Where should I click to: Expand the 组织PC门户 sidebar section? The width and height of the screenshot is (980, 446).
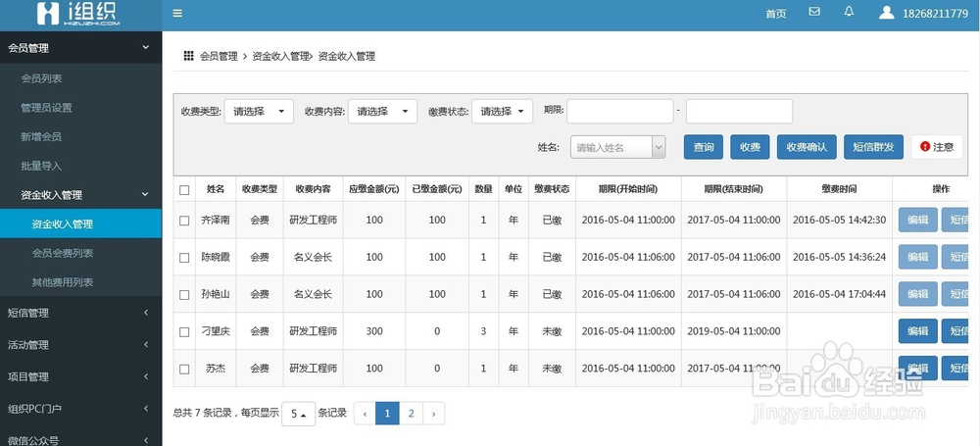click(x=80, y=409)
